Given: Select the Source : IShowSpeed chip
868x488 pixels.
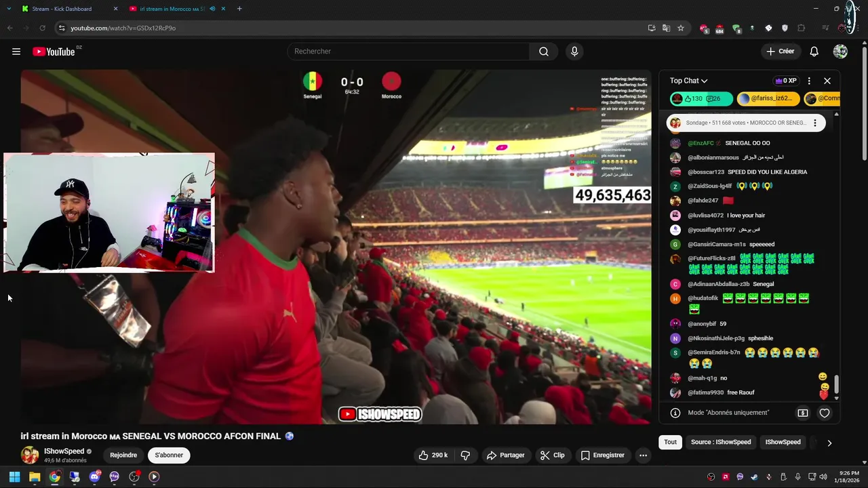Looking at the screenshot, I should coord(721,443).
